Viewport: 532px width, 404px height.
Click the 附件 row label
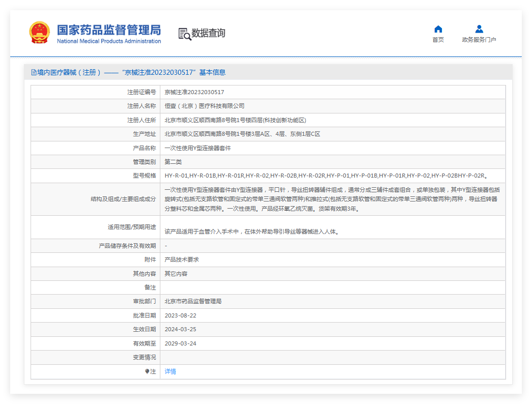pos(150,259)
